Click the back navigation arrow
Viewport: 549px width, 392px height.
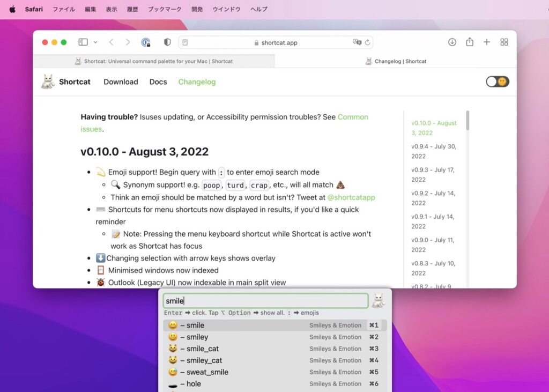pyautogui.click(x=111, y=42)
